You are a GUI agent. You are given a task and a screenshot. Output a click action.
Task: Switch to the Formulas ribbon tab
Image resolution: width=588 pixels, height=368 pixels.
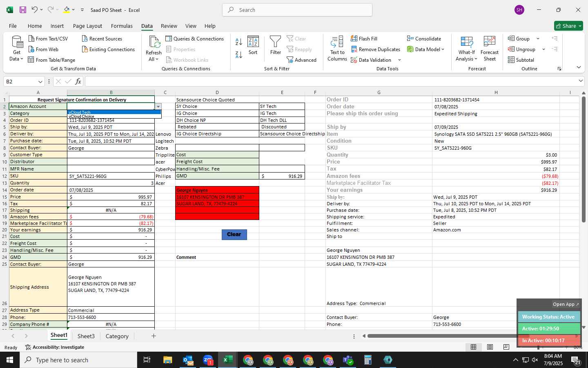[x=122, y=26]
